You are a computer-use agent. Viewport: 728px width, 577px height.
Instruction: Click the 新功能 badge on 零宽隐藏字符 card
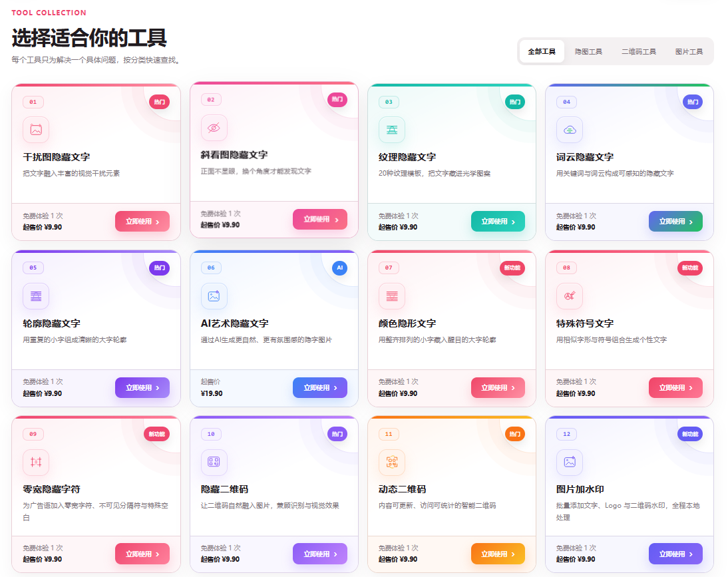(156, 434)
